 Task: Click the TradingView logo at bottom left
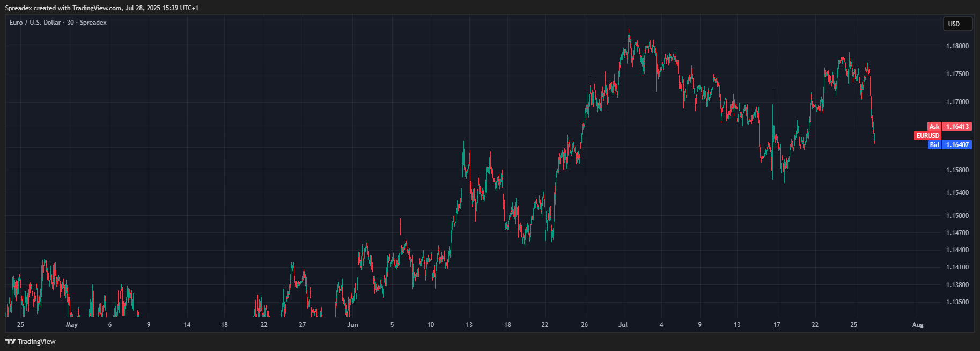(31, 341)
